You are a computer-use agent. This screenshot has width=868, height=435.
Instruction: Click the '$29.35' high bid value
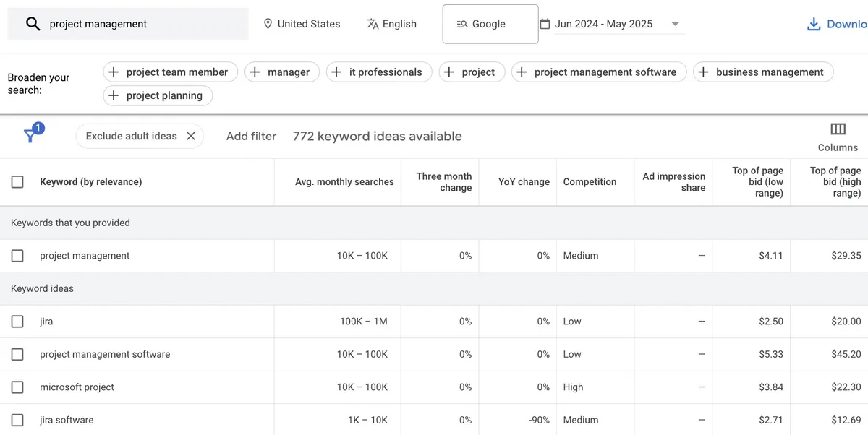(x=846, y=256)
